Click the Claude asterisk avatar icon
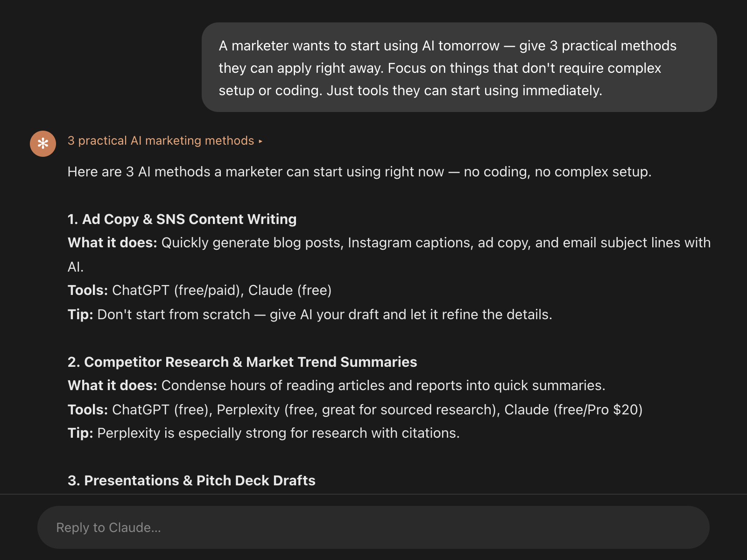The image size is (747, 560). click(43, 144)
